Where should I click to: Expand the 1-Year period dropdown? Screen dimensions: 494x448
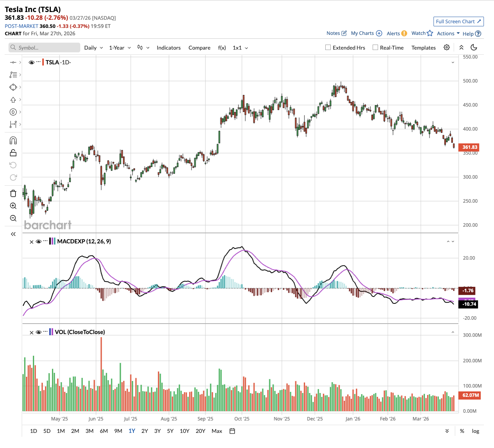click(120, 48)
